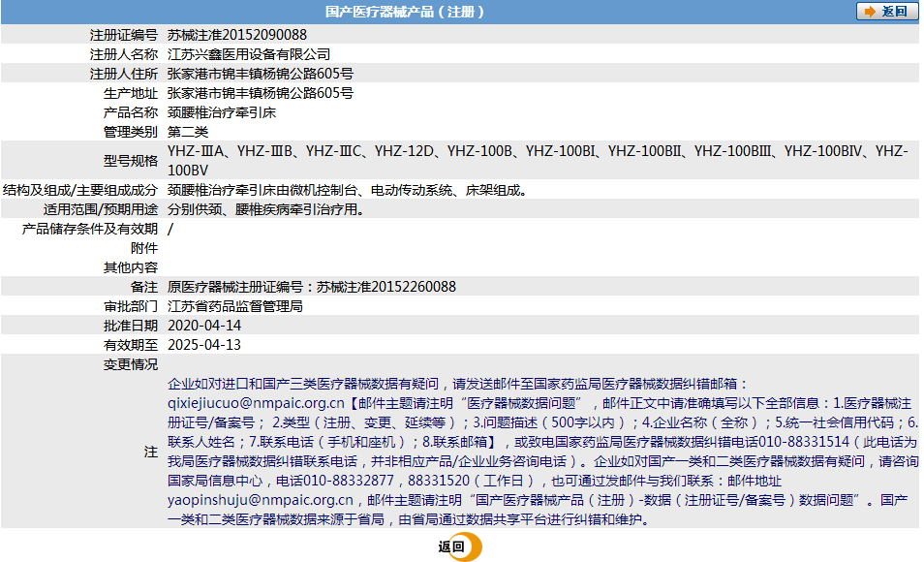This screenshot has width=924, height=562.
Task: Click approving department 江苏省药品监督管理局
Action: [235, 306]
